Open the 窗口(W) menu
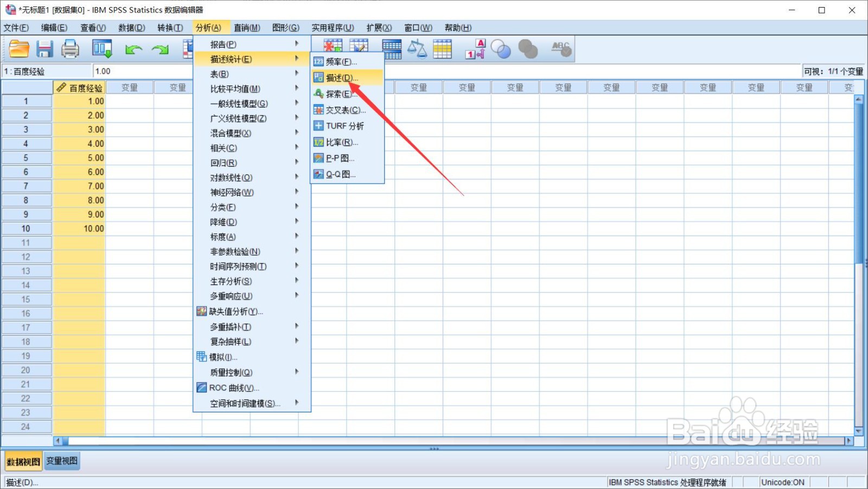Image resolution: width=868 pixels, height=489 pixels. [418, 28]
